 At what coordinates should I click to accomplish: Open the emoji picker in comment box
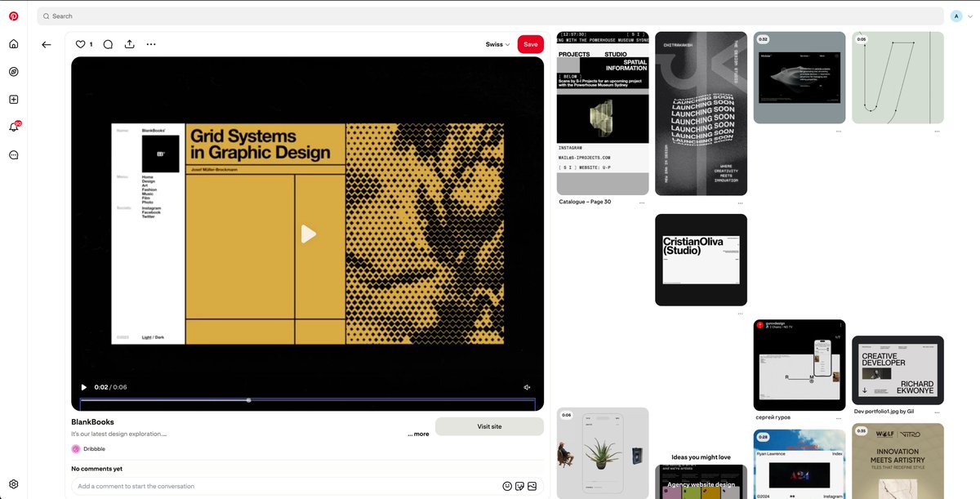click(x=507, y=486)
